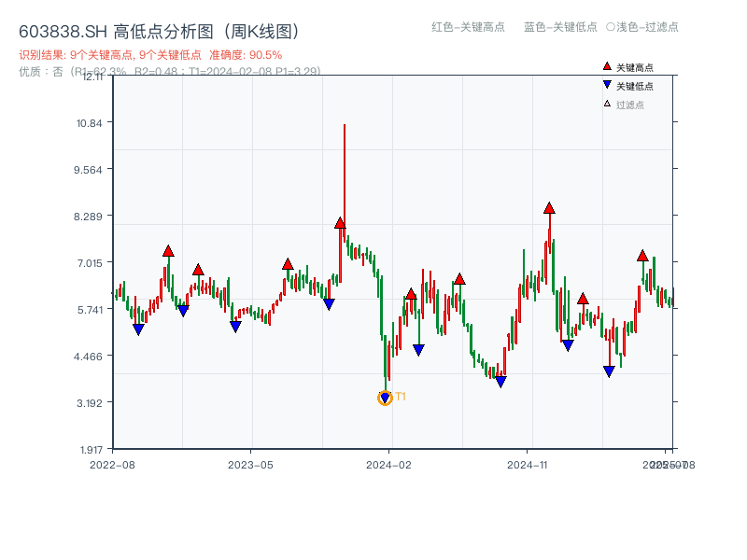The width and height of the screenshot is (747, 560).
Task: Select the first blue low marker after 2022-08
Action: pos(138,329)
